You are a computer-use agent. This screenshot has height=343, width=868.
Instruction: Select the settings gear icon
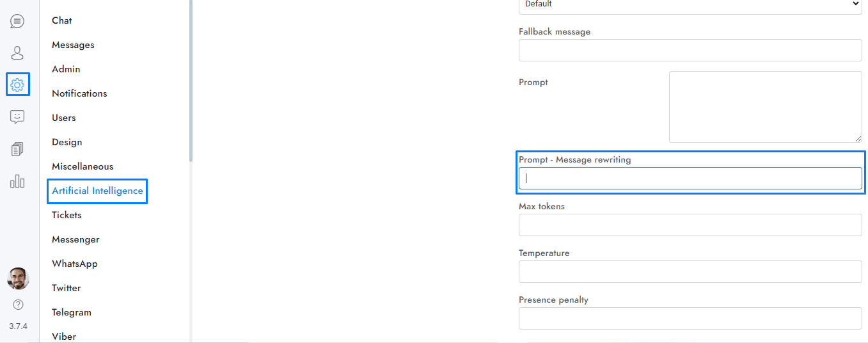(17, 84)
